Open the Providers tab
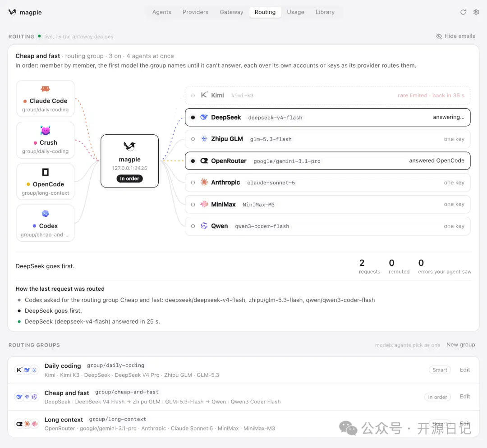The width and height of the screenshot is (487, 448). (x=195, y=12)
